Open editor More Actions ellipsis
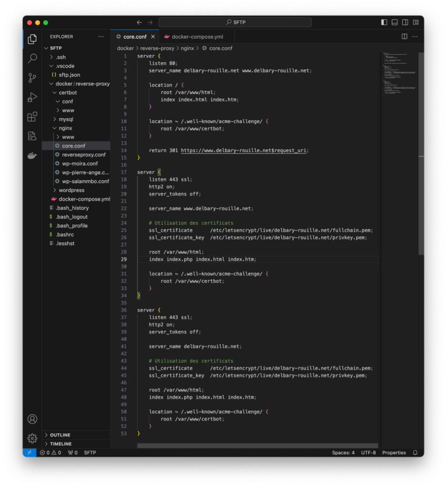The image size is (448, 488). coord(415,36)
